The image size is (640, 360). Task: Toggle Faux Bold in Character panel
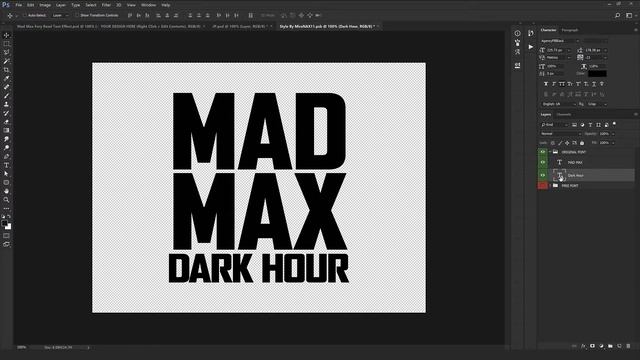(546, 84)
